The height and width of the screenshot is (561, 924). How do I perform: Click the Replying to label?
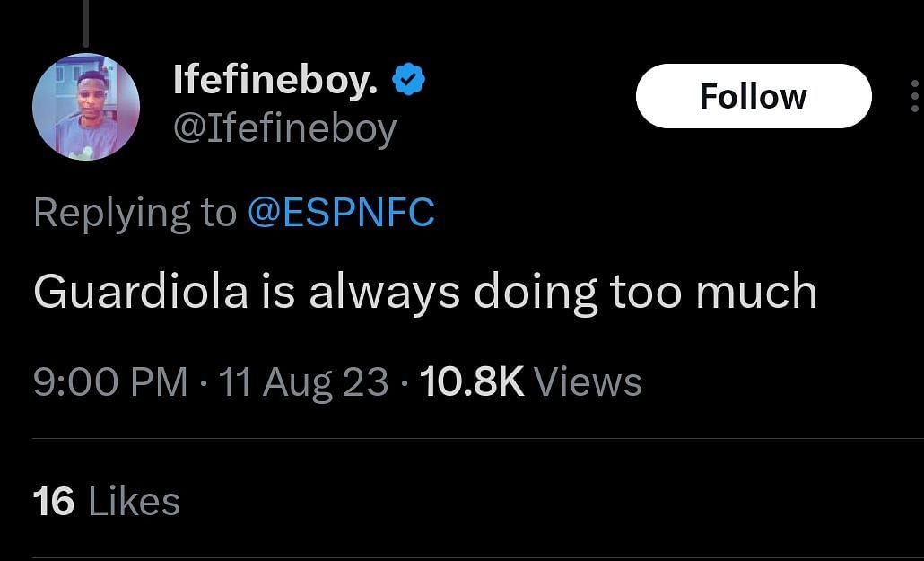(135, 213)
